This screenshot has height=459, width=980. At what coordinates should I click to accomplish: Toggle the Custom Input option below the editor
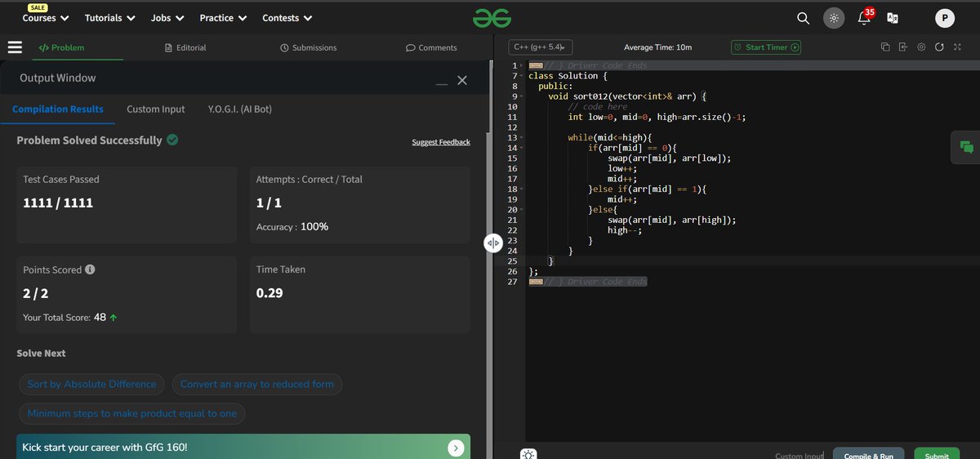[800, 456]
